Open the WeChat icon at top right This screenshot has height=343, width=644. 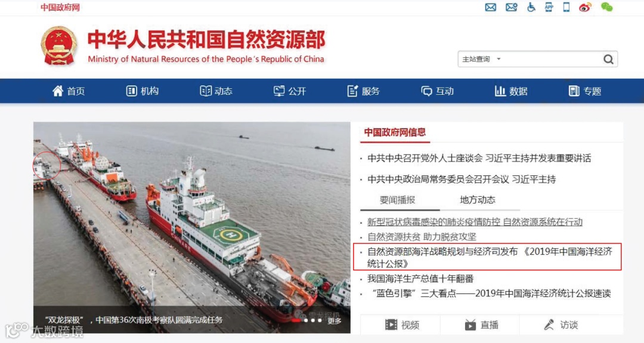(x=606, y=7)
